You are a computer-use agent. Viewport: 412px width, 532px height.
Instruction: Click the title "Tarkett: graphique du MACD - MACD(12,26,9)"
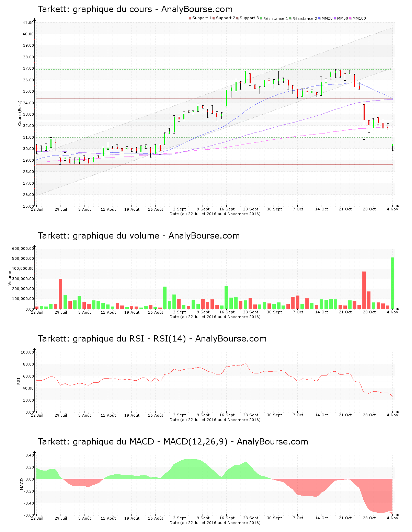pos(133,442)
